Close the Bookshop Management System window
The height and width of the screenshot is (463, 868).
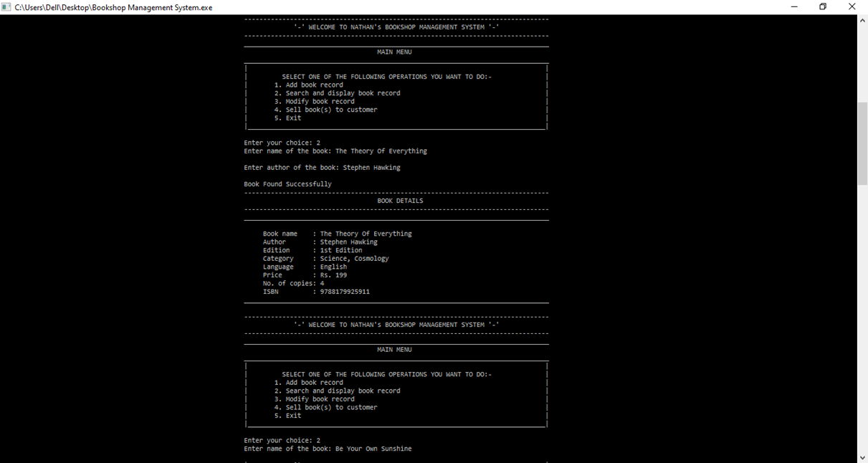852,6
